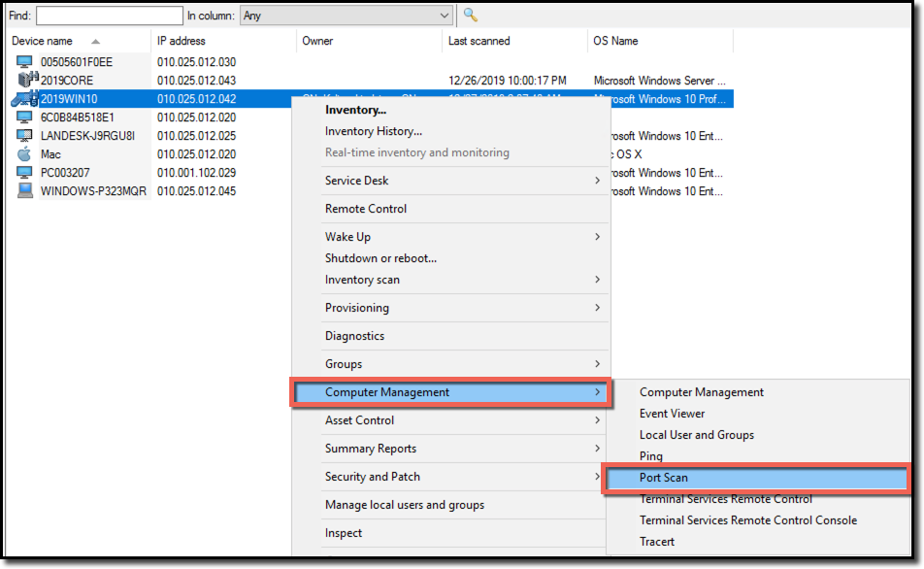Click the 2019CORE server device icon
924x569 pixels.
26,81
